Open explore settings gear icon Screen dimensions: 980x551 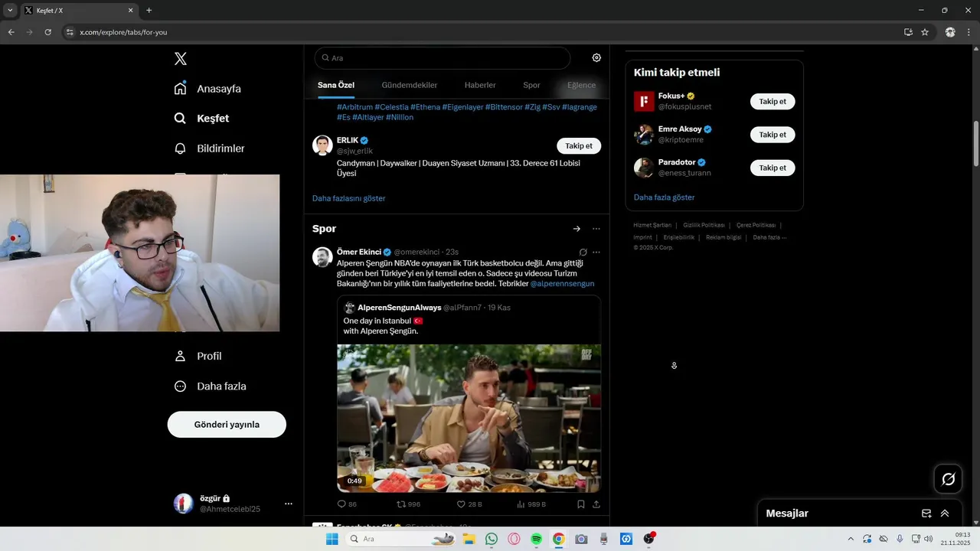596,57
